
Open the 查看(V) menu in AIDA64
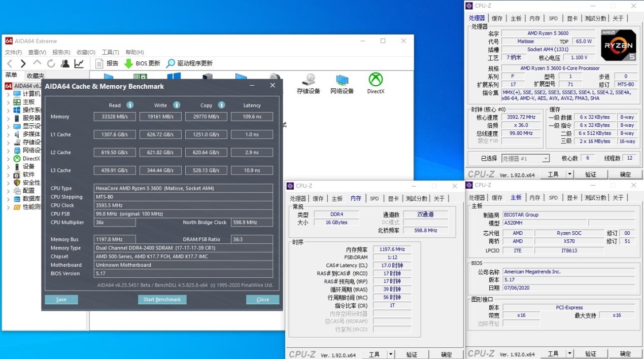[37, 52]
